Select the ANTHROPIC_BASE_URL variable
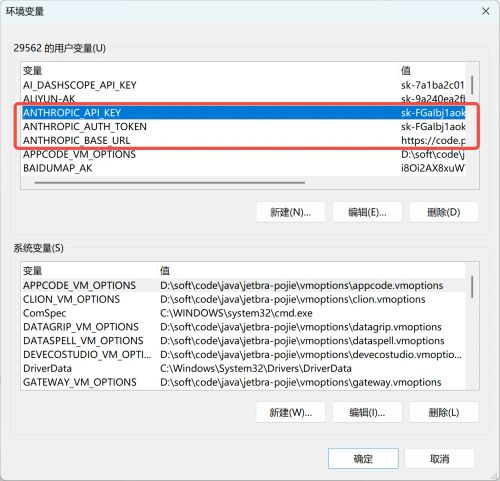 [x=244, y=140]
